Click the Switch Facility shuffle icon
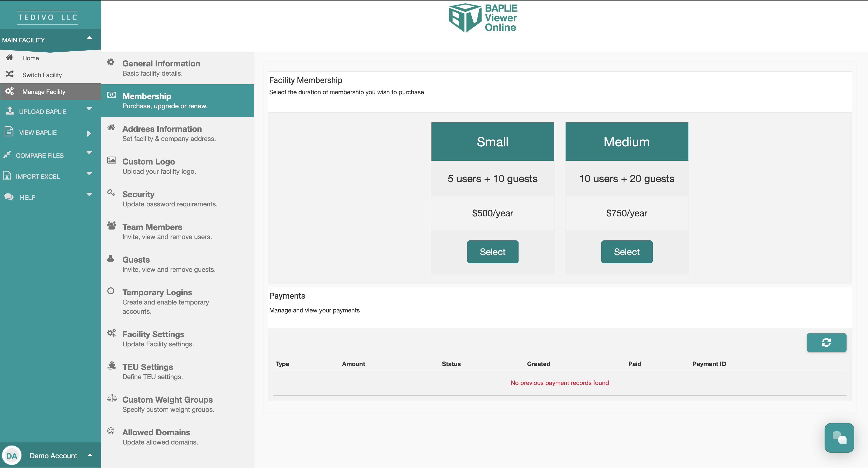The image size is (868, 468). point(10,74)
